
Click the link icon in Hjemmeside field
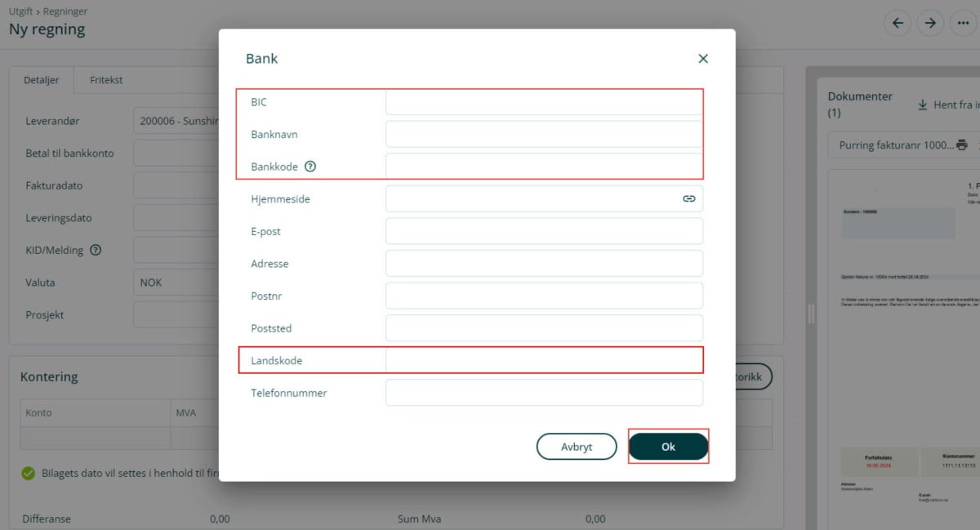(x=688, y=198)
